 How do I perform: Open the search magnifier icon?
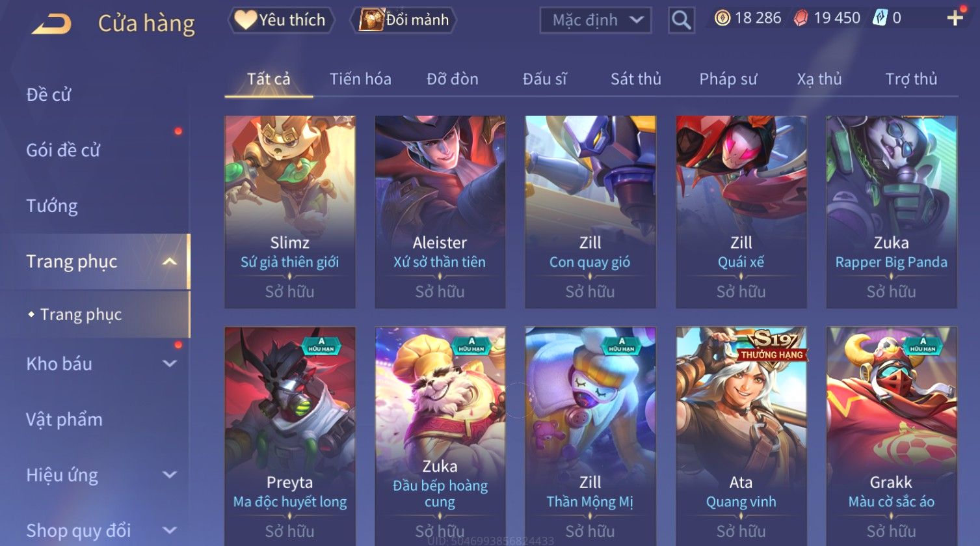681,20
